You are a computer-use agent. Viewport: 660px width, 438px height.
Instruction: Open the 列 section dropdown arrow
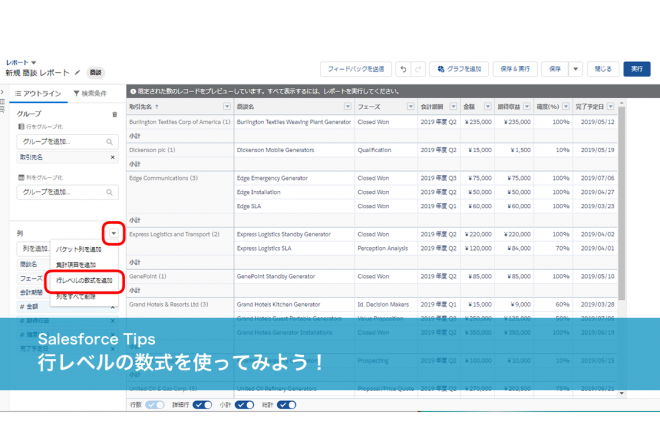pyautogui.click(x=114, y=233)
